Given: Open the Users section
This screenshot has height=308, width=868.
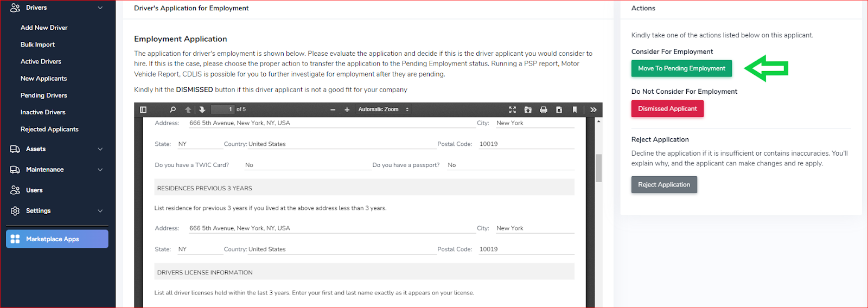Looking at the screenshot, I should click(x=34, y=190).
